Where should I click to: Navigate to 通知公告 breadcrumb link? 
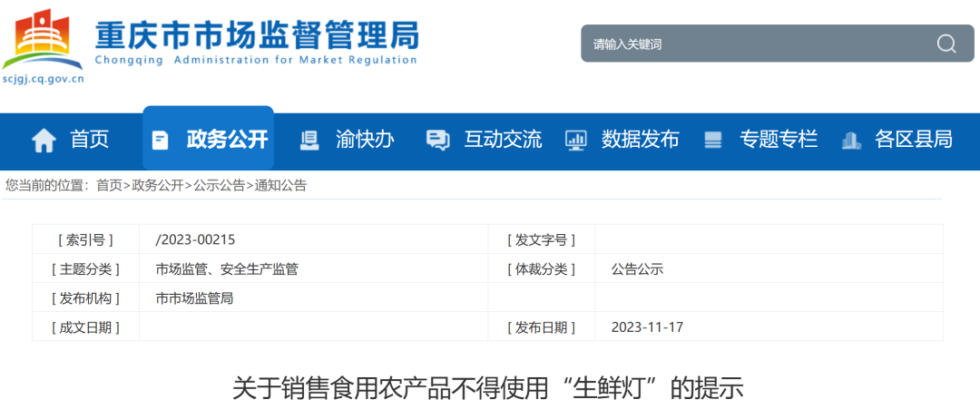pos(280,185)
